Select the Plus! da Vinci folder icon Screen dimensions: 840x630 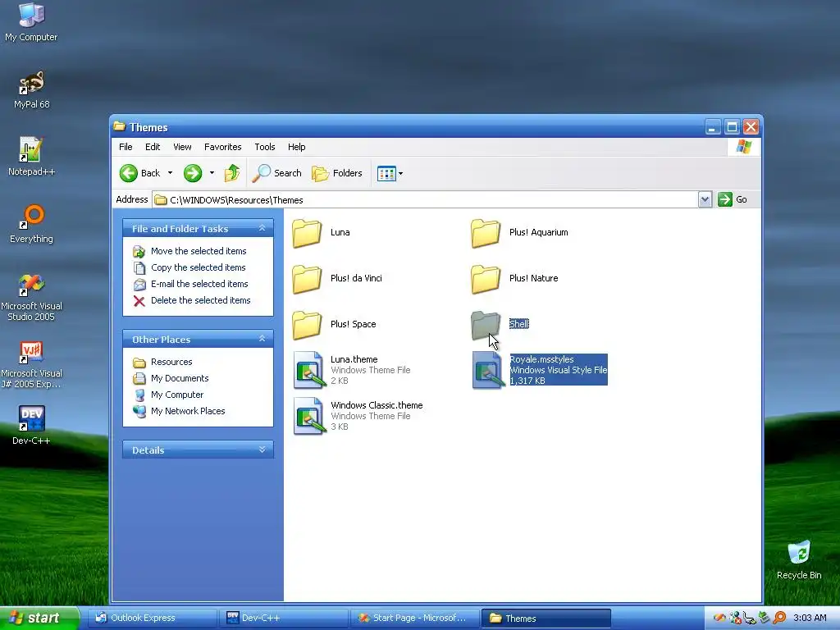tap(307, 279)
